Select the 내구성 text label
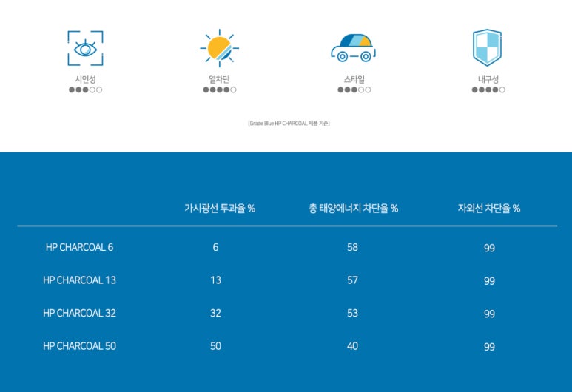 pos(488,79)
